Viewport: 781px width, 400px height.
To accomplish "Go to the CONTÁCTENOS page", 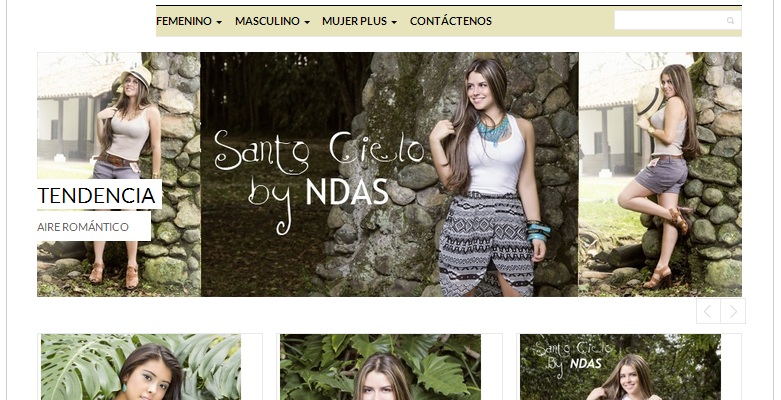I will coord(451,21).
